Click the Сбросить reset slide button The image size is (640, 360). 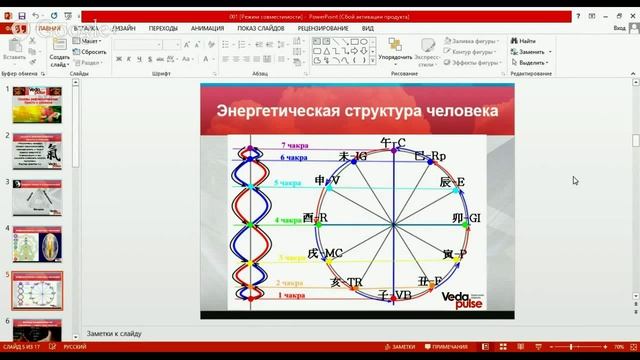89,52
